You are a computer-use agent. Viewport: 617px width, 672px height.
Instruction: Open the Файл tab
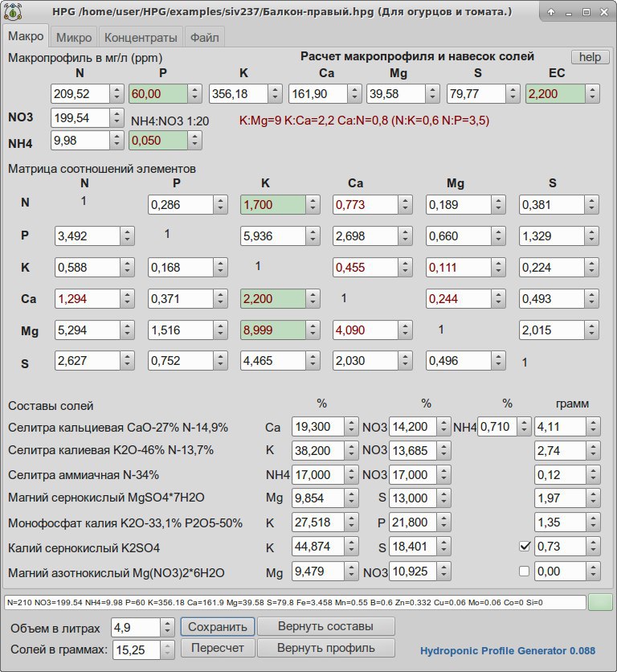pyautogui.click(x=204, y=37)
